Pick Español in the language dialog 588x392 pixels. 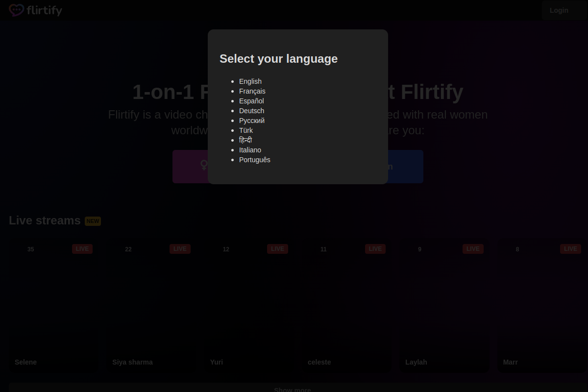point(251,101)
